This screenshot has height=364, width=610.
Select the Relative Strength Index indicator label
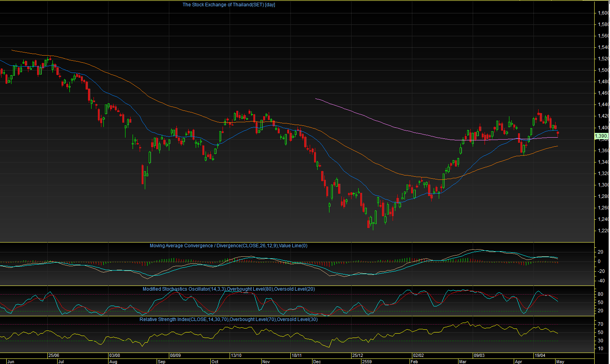pos(228,319)
